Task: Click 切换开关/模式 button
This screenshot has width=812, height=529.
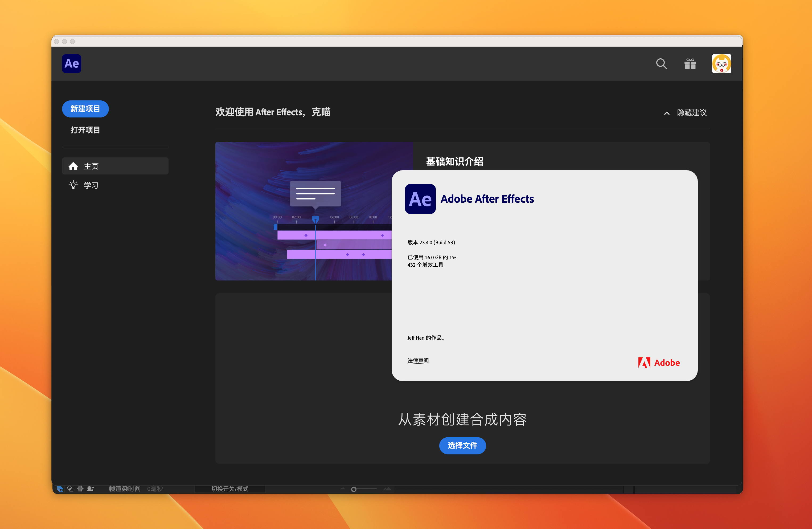Action: point(230,489)
